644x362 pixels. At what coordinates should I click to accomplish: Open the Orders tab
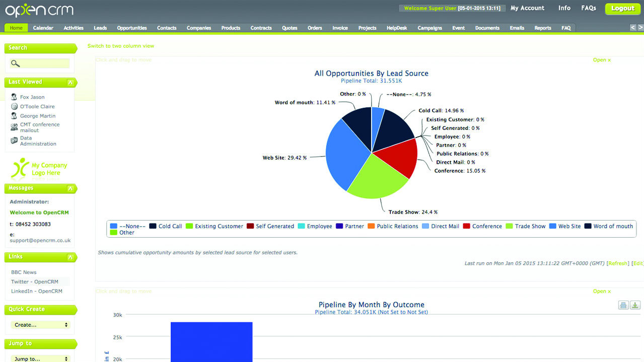(315, 28)
